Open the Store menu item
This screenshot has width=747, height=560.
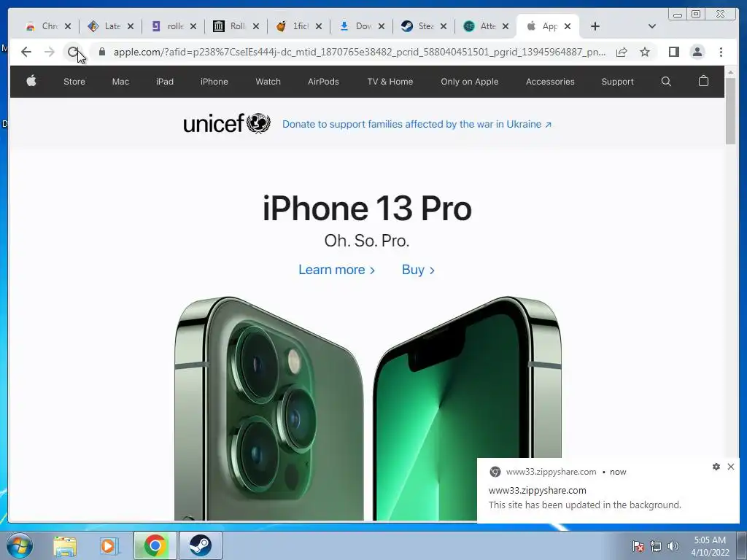pos(74,82)
